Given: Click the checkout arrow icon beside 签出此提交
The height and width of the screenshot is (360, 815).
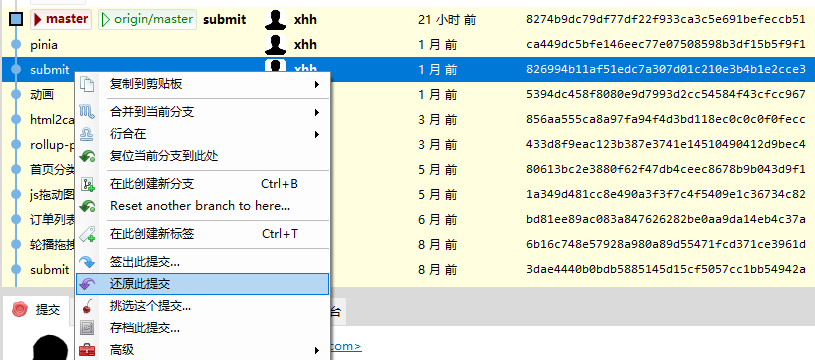Looking at the screenshot, I should (x=87, y=262).
